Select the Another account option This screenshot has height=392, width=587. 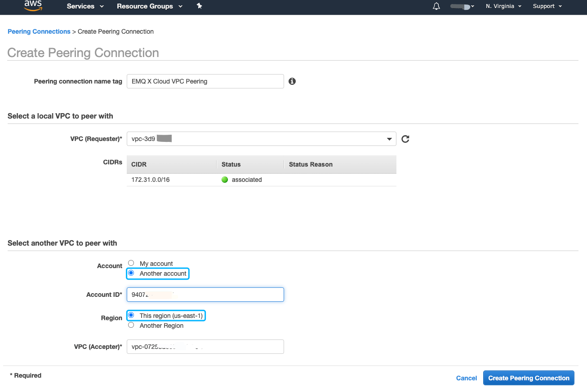[131, 273]
